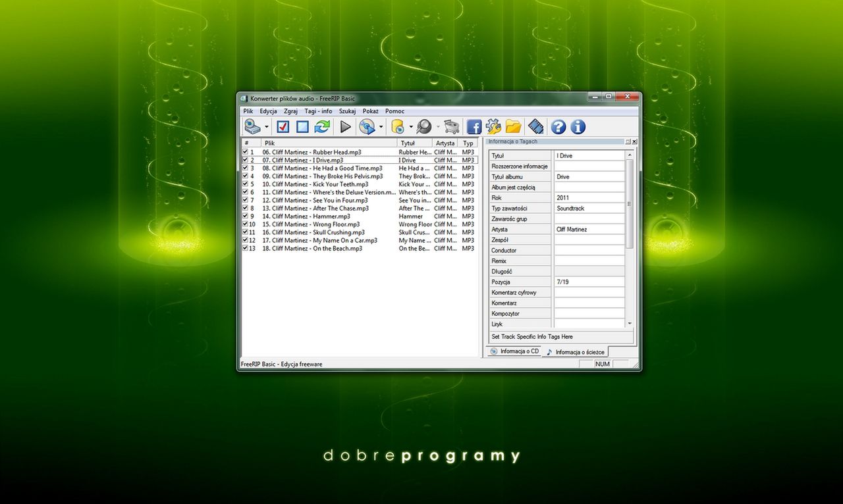Click the Rok field showing 2011

[589, 197]
